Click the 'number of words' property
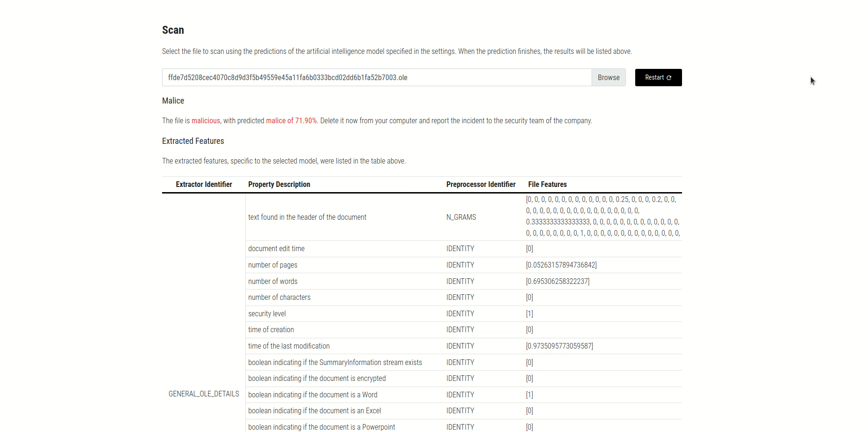Screen dimensions: 868x432 click(x=273, y=282)
